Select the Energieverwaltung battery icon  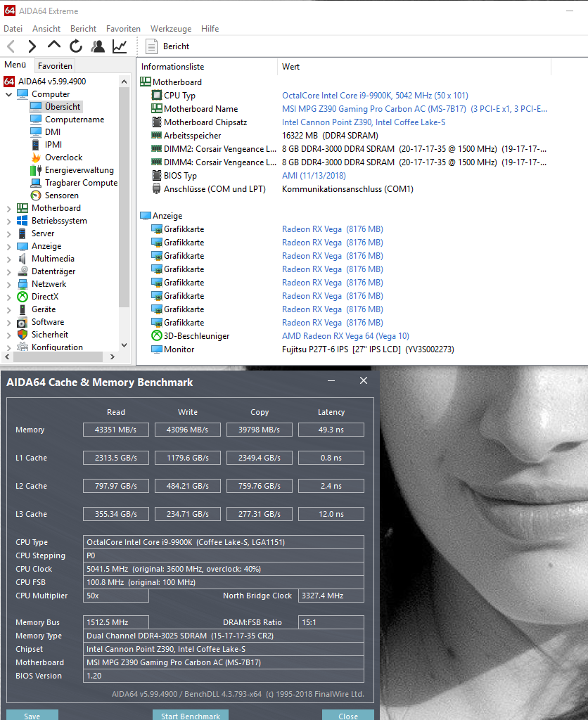tap(36, 170)
